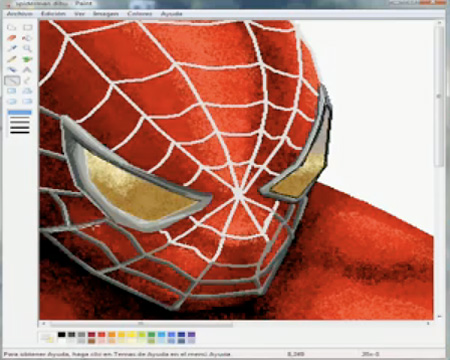This screenshot has height=360, width=450.
Task: Pick the orange color swatch
Action: (x=112, y=335)
